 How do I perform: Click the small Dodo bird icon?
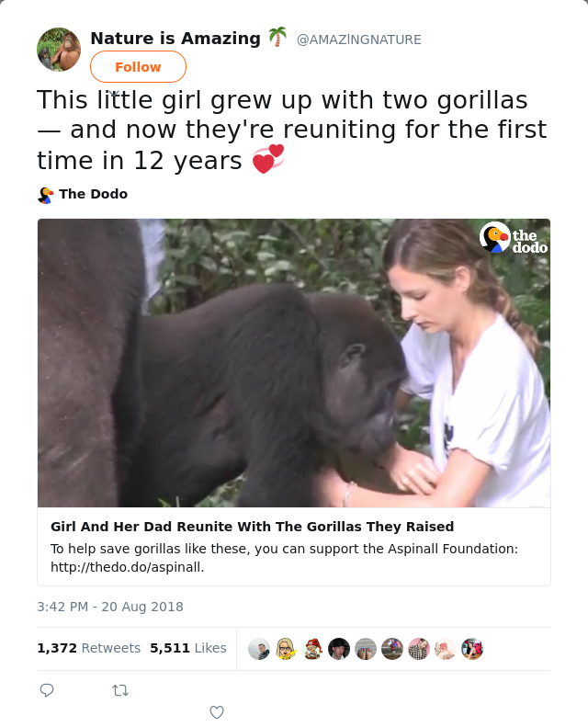[x=46, y=195]
